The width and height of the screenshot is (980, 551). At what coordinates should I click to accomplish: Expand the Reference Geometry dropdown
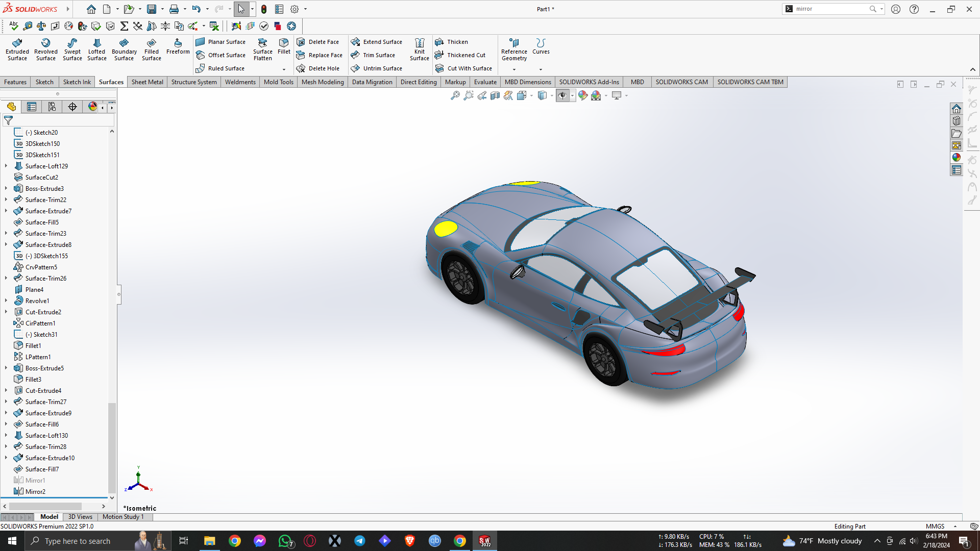[x=514, y=69]
